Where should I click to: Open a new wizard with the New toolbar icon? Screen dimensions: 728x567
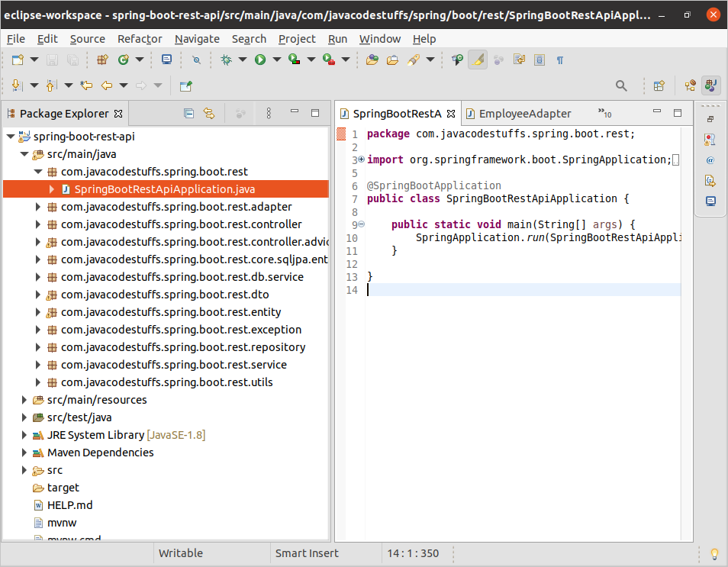(17, 60)
